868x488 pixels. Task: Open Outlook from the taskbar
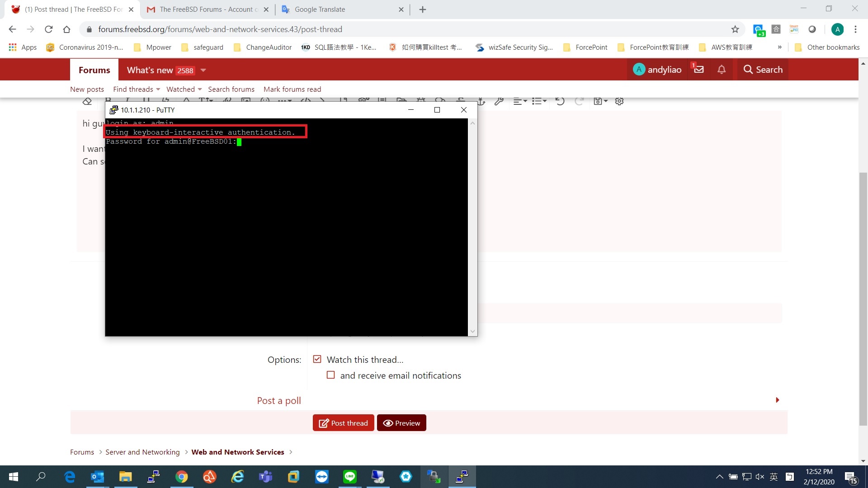click(97, 477)
